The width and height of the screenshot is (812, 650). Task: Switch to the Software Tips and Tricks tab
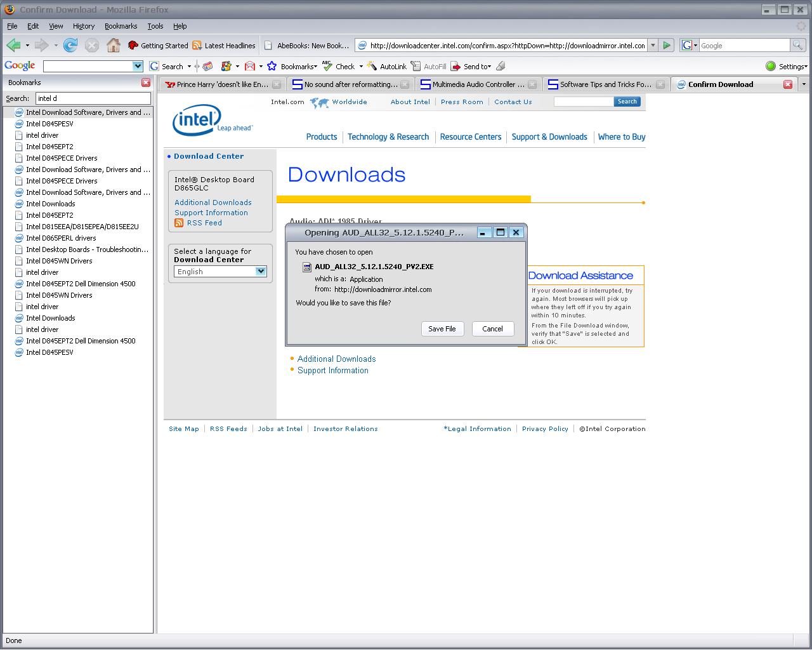[x=606, y=84]
